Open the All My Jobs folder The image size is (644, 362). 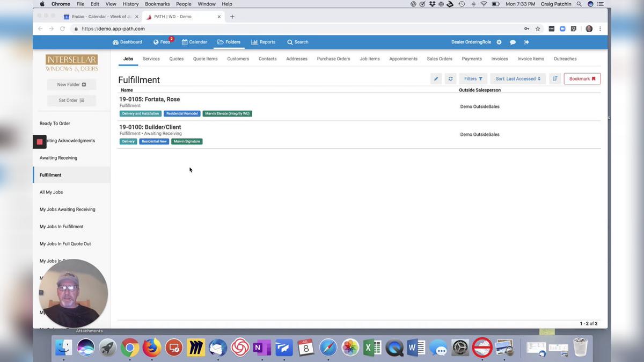point(51,192)
